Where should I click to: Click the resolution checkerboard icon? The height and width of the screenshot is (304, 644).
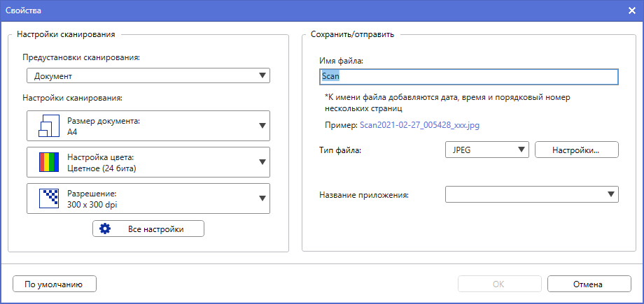tap(48, 198)
